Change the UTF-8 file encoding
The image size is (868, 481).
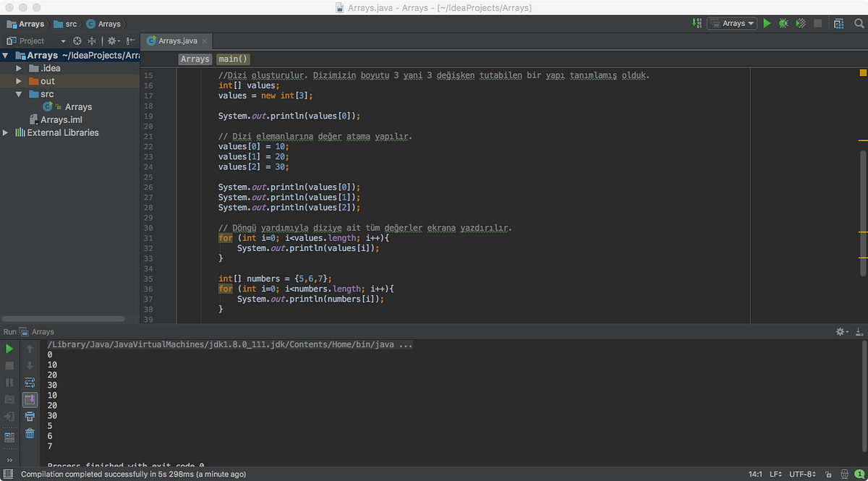(x=804, y=474)
